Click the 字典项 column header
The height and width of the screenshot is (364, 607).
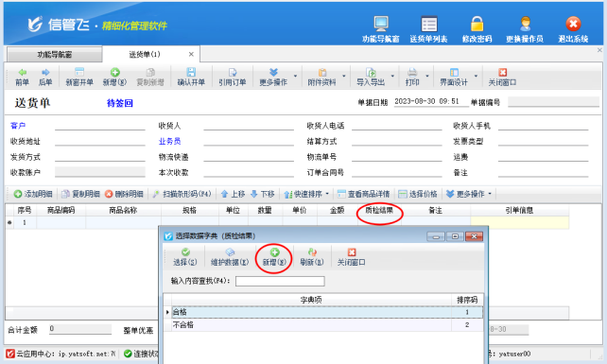click(x=311, y=300)
